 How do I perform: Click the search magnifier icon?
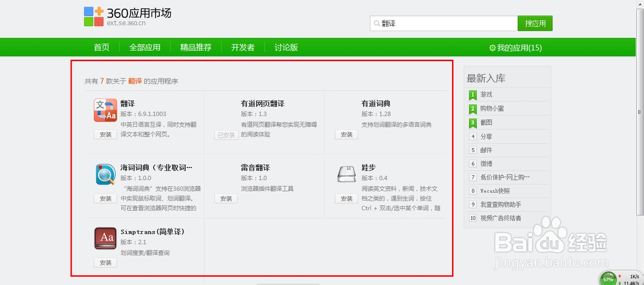[376, 24]
